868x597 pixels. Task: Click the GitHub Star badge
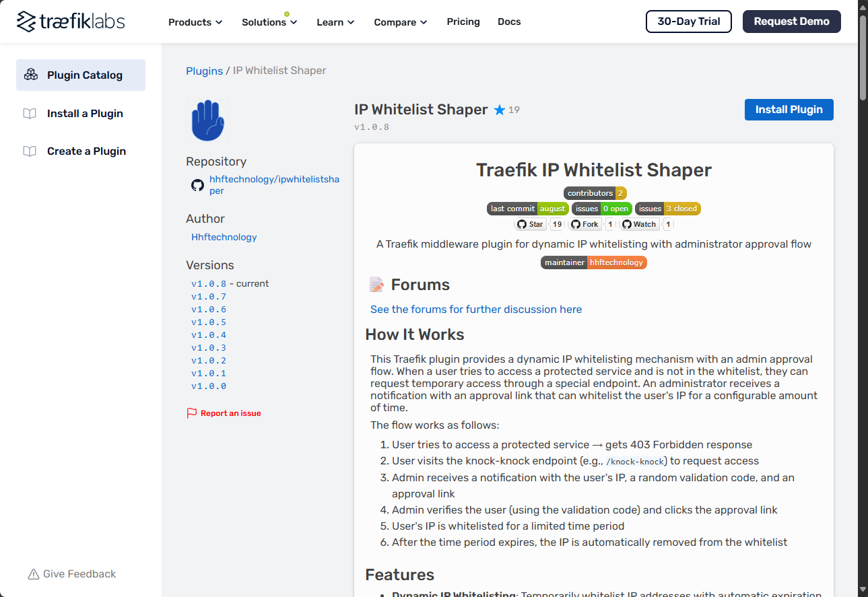coord(530,224)
